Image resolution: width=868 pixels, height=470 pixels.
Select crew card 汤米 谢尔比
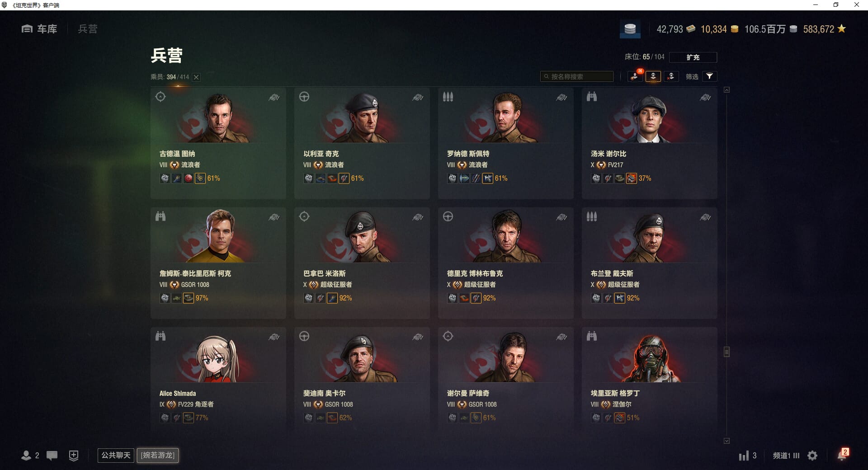tap(649, 143)
